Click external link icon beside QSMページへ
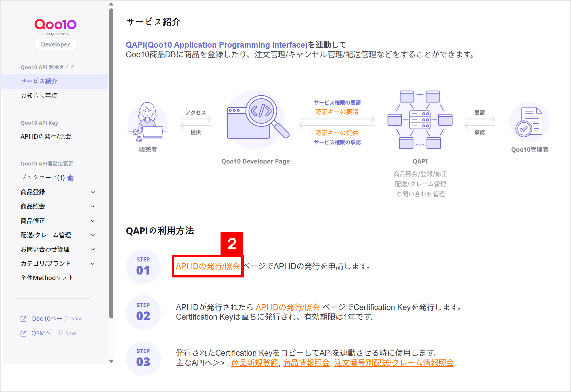This screenshot has height=392, width=571. click(x=24, y=334)
